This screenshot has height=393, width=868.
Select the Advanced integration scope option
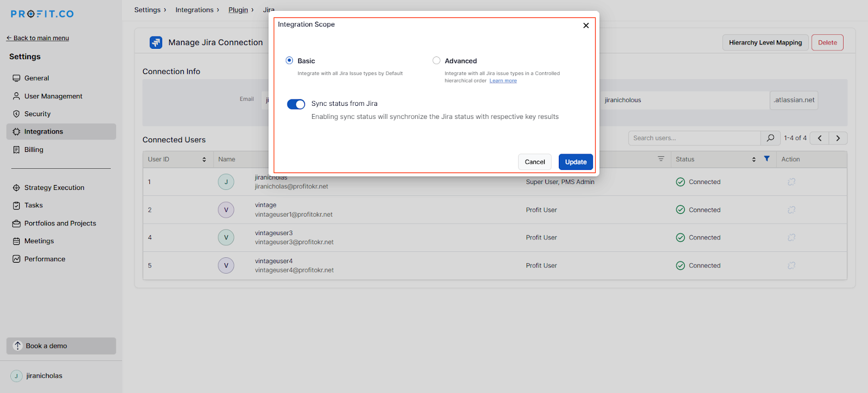[x=436, y=60]
